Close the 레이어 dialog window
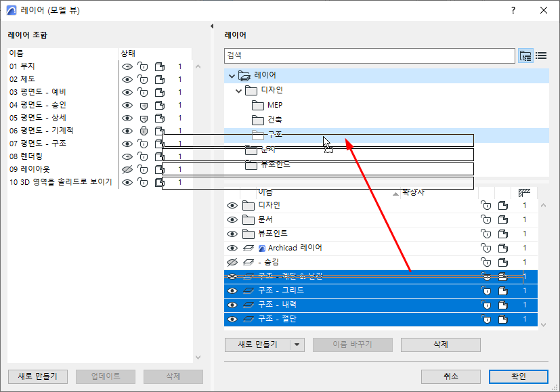Image resolution: width=560 pixels, height=392 pixels. point(544,10)
